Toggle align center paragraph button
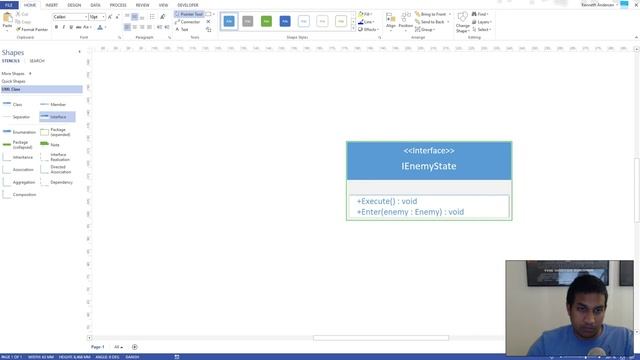Image resolution: width=640 pixels, height=360 pixels. (x=135, y=27)
